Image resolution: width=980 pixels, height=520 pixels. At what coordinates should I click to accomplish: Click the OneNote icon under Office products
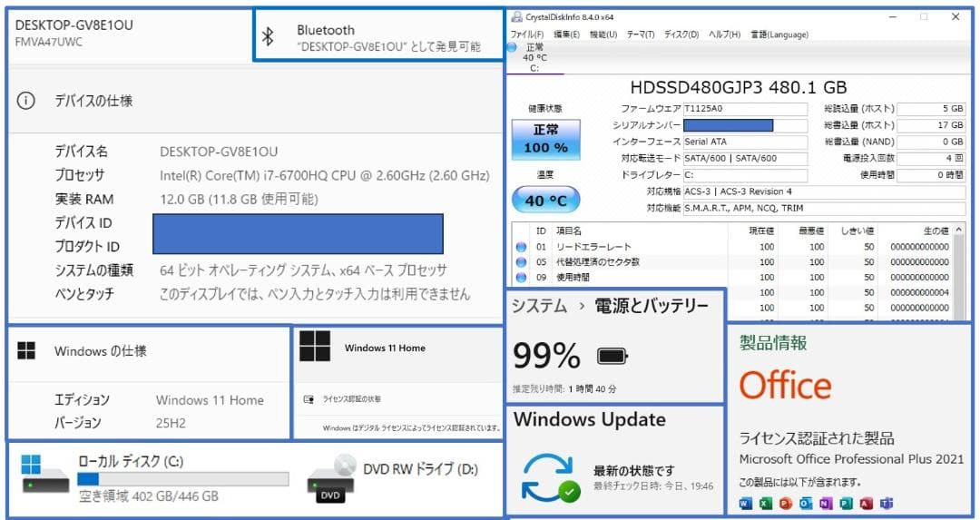click(826, 503)
